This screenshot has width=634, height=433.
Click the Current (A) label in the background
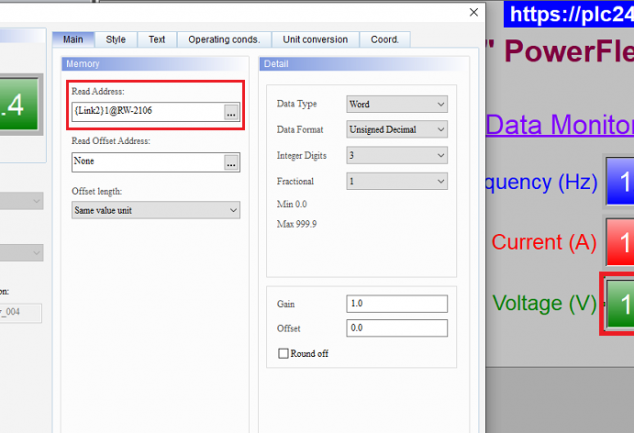tap(544, 242)
